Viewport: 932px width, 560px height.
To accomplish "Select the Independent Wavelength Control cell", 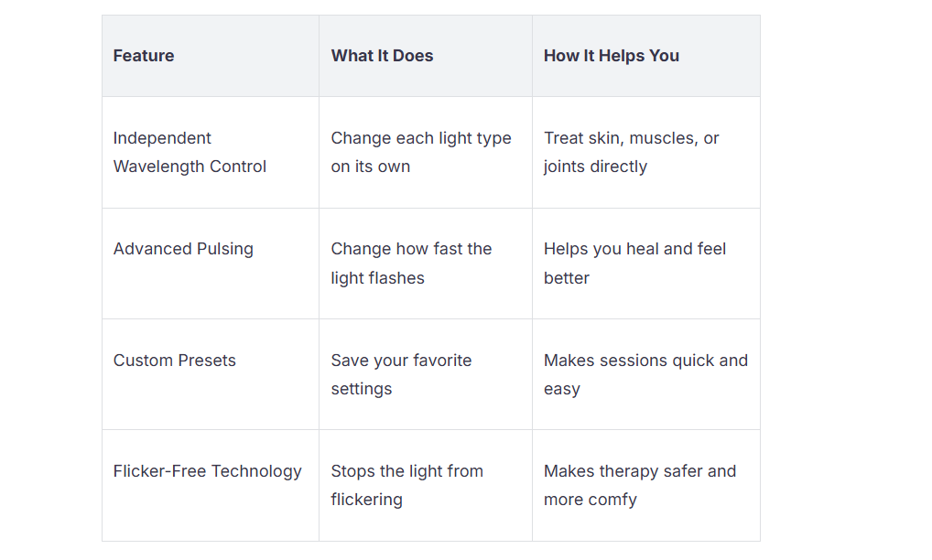I will 210,152.
